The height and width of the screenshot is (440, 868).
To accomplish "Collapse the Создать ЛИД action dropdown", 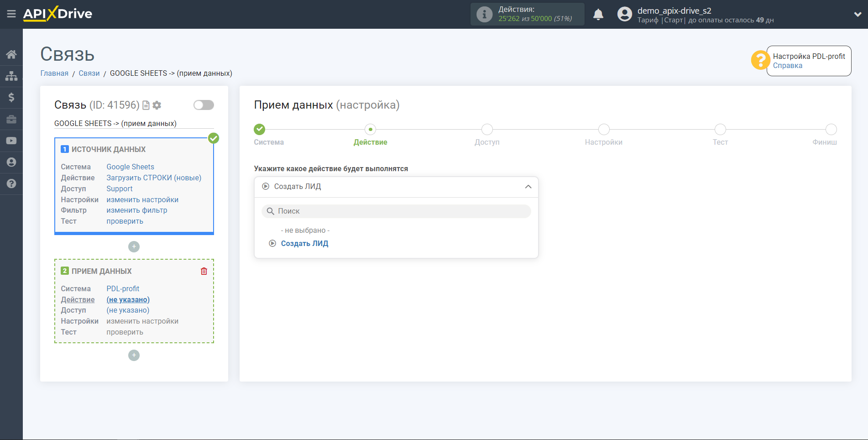I will click(396, 187).
